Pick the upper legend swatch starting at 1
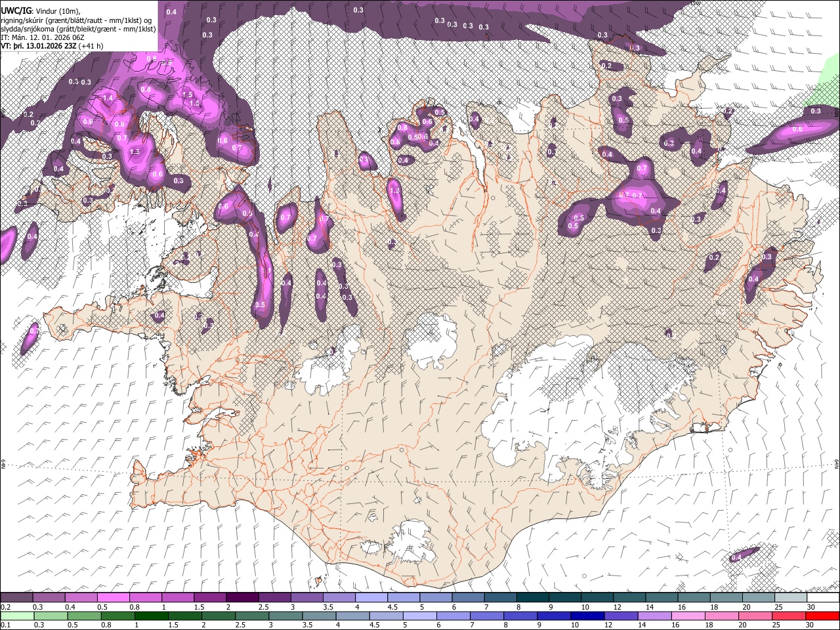 [x=177, y=598]
